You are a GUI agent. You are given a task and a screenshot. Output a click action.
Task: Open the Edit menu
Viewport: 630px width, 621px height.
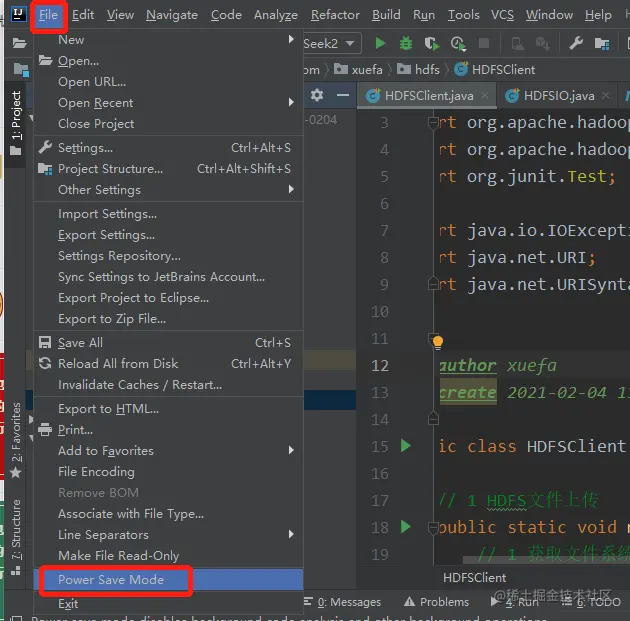83,15
